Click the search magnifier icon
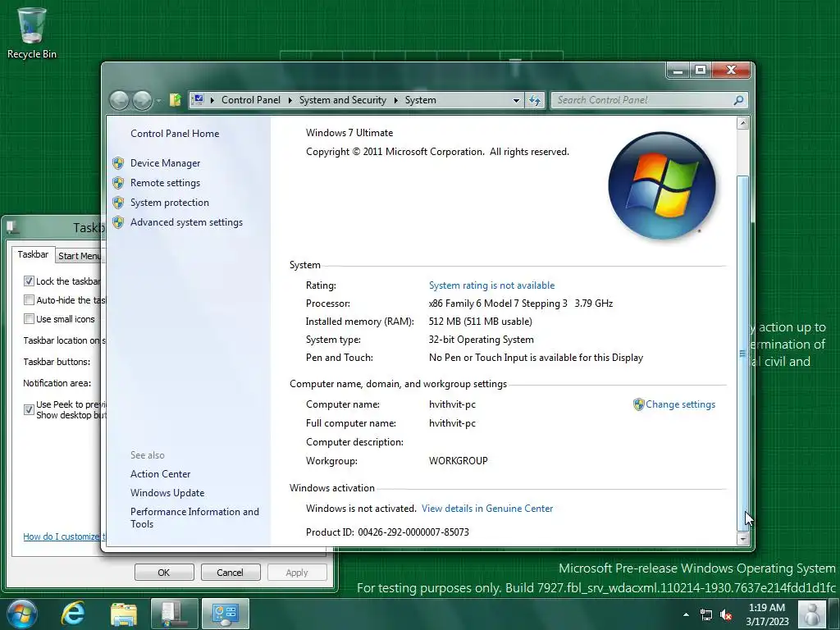The width and height of the screenshot is (840, 630). click(x=738, y=100)
